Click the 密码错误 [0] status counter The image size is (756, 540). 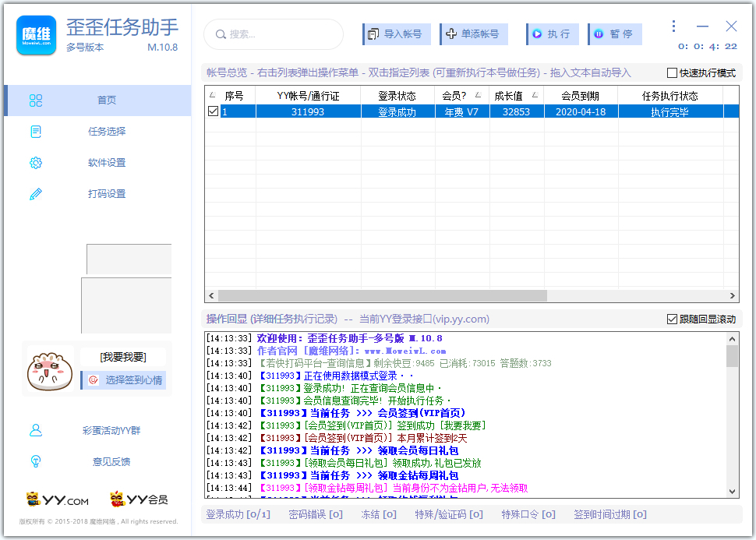(316, 514)
